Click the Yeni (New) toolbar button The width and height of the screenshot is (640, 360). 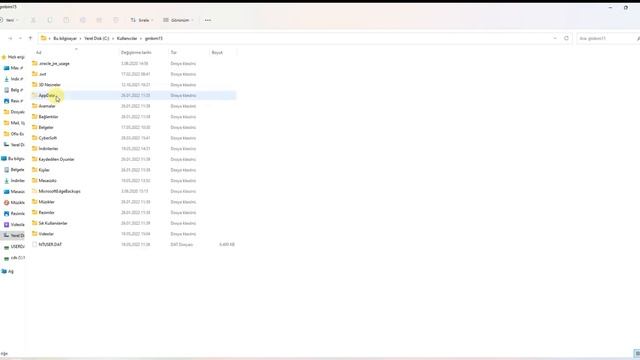[9, 20]
